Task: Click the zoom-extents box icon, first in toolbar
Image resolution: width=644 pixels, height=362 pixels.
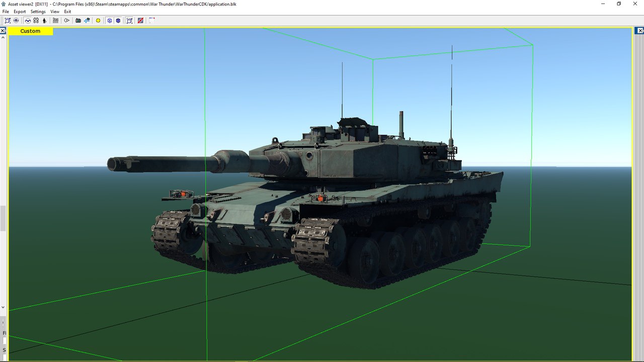Action: pyautogui.click(x=8, y=21)
